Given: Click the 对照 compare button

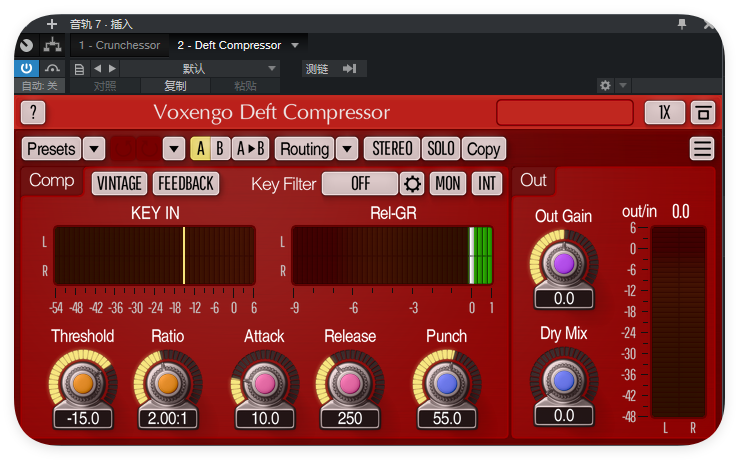Looking at the screenshot, I should (105, 86).
